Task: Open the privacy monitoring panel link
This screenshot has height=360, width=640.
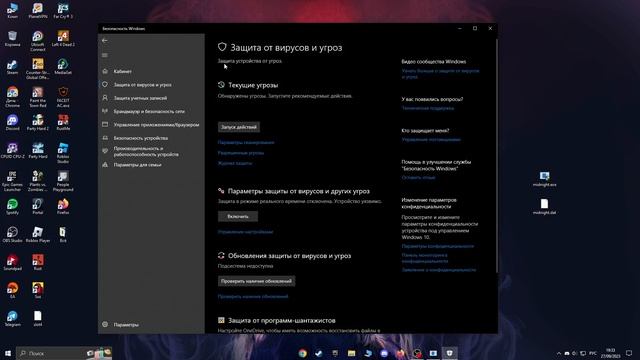Action: coord(424,258)
